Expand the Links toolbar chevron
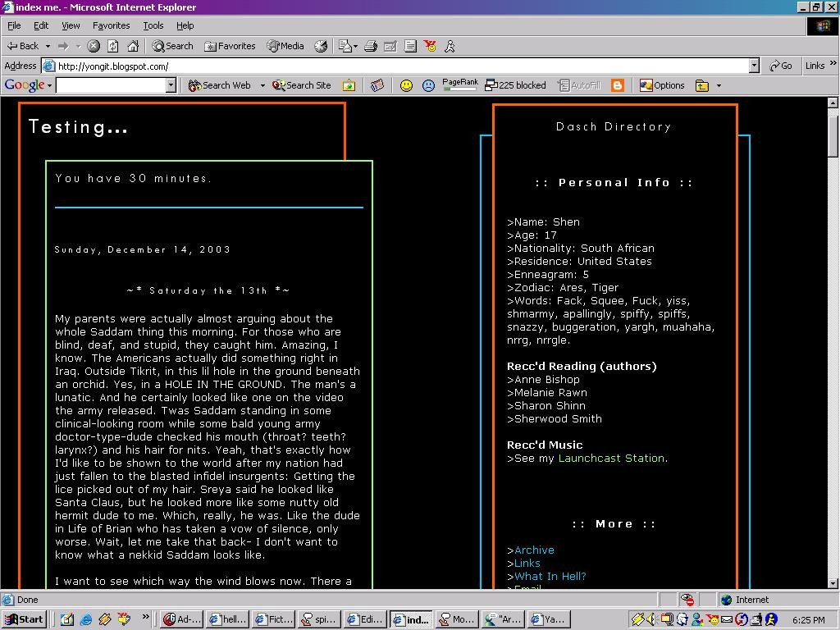The image size is (840, 630). pos(833,63)
